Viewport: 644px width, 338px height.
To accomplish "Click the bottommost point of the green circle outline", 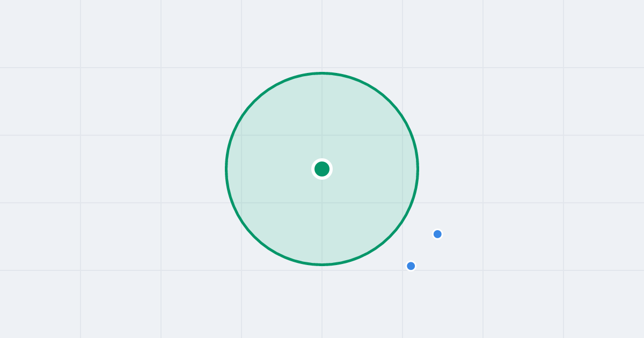I will [x=322, y=264].
